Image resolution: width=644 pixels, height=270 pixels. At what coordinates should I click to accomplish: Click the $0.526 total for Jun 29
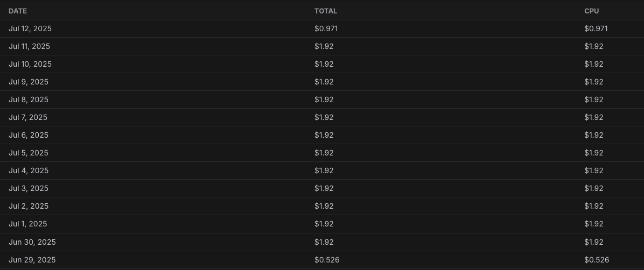(327, 260)
